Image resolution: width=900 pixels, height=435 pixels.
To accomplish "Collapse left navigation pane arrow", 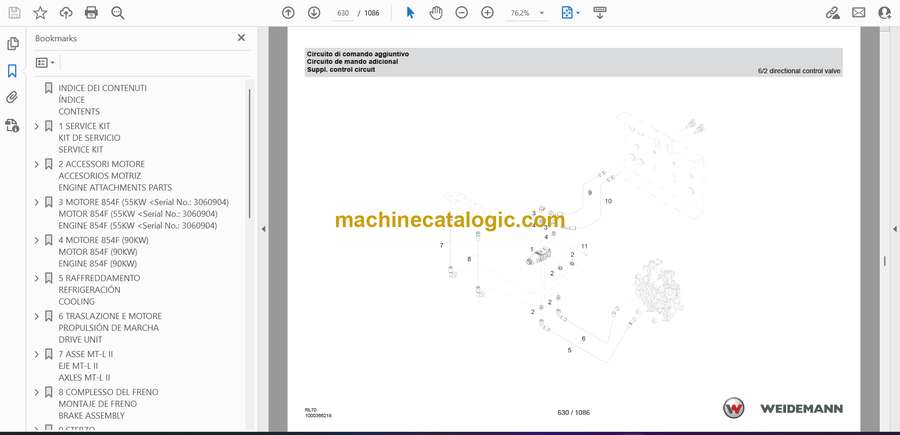I will (x=263, y=229).
